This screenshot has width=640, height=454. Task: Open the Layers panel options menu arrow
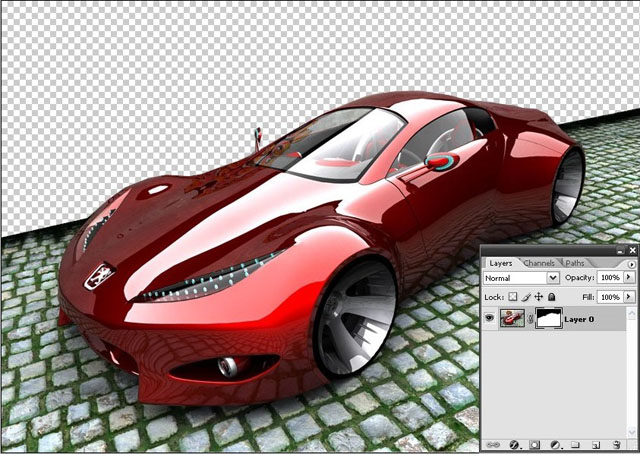click(x=631, y=264)
